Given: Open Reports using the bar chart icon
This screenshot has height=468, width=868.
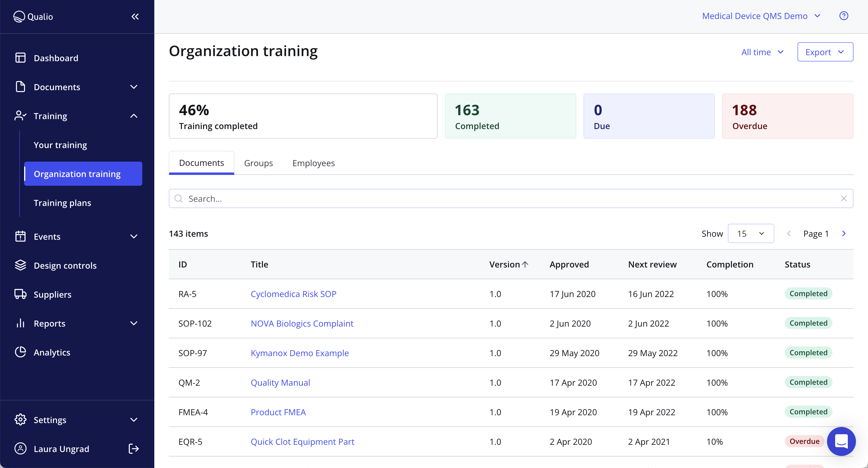Looking at the screenshot, I should 20,323.
